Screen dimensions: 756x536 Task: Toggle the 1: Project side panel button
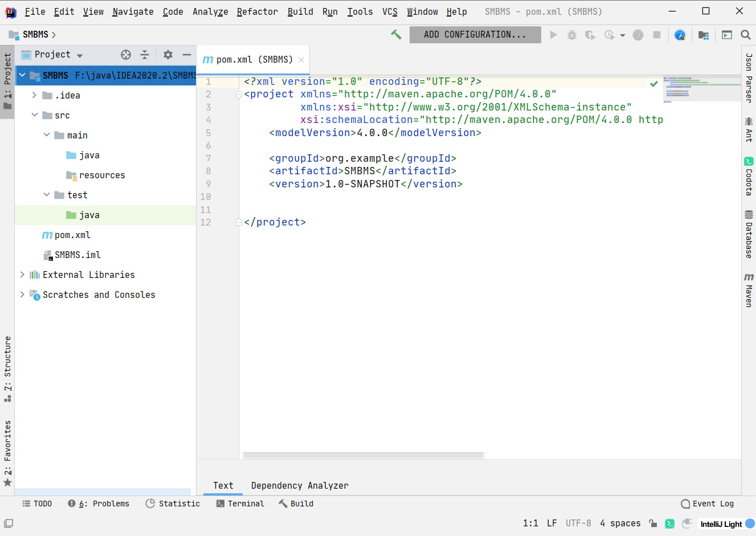pyautogui.click(x=7, y=82)
